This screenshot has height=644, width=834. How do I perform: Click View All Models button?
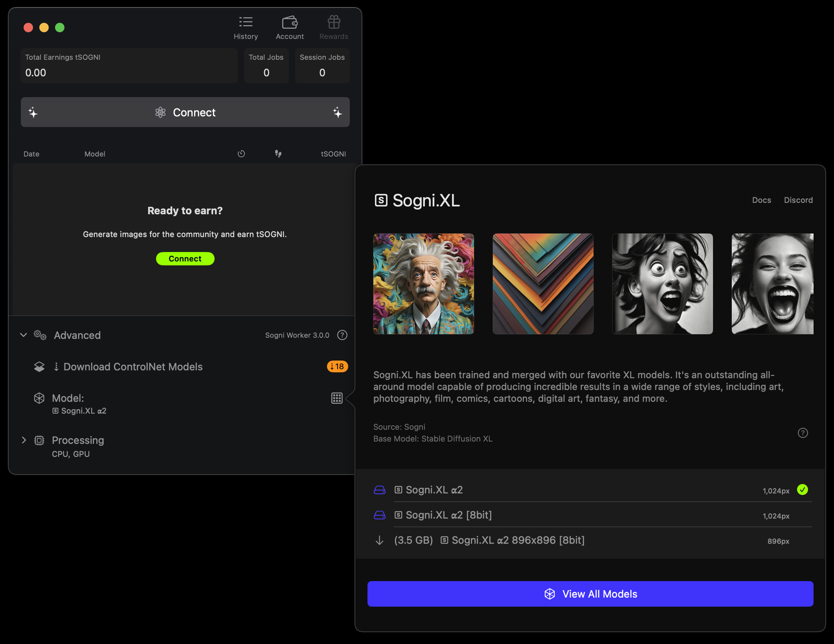590,594
